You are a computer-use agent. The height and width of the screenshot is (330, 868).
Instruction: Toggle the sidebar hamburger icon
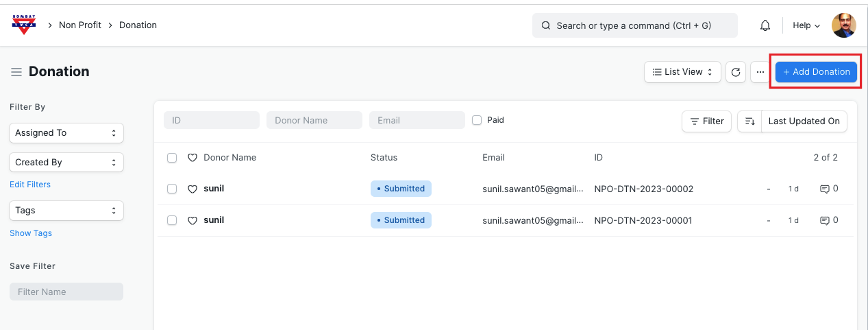[16, 72]
